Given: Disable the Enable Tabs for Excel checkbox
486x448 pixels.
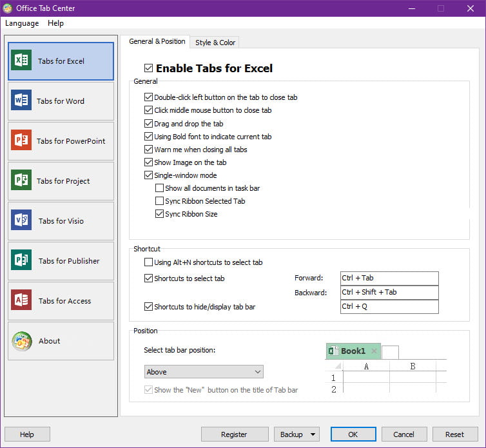Looking at the screenshot, I should click(x=149, y=68).
